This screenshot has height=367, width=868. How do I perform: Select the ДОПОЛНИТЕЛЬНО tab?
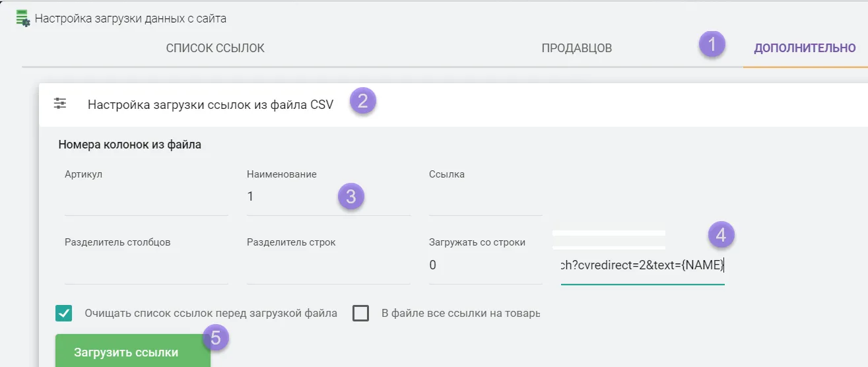[x=805, y=48]
